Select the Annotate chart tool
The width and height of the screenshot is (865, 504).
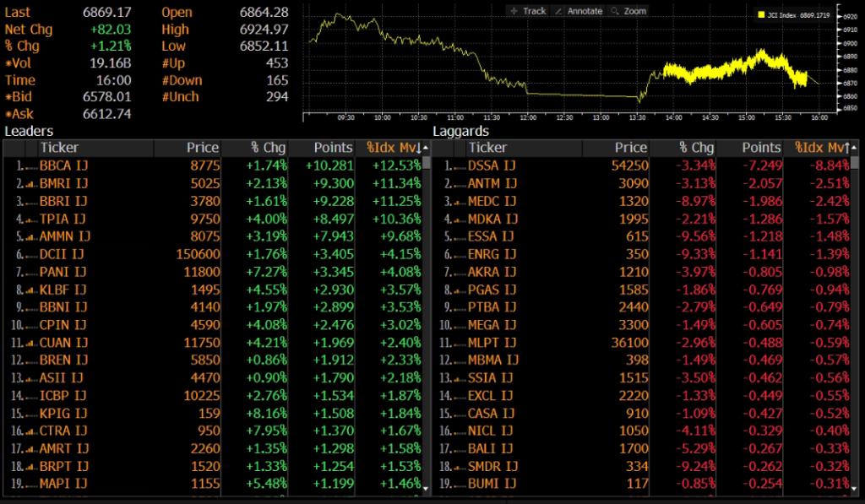point(579,11)
